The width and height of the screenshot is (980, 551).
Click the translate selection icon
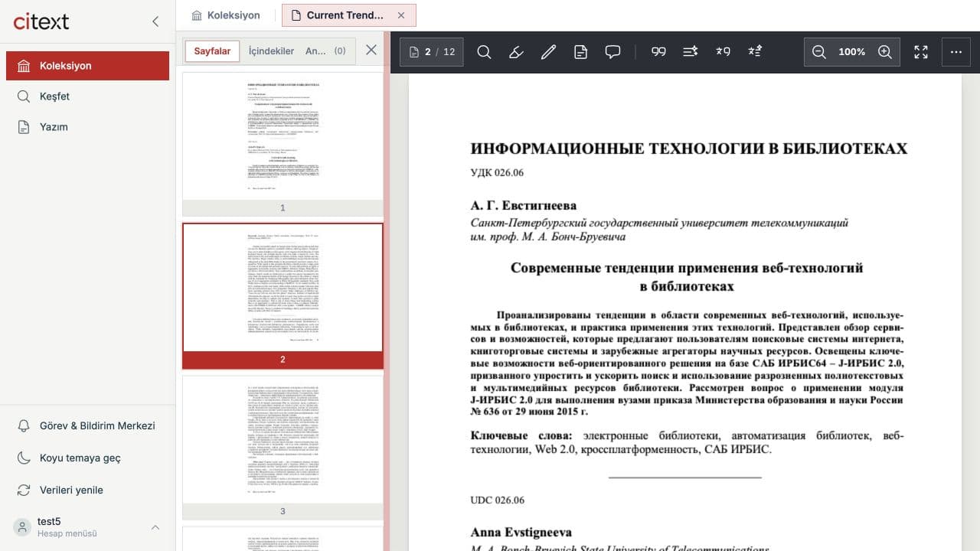723,52
